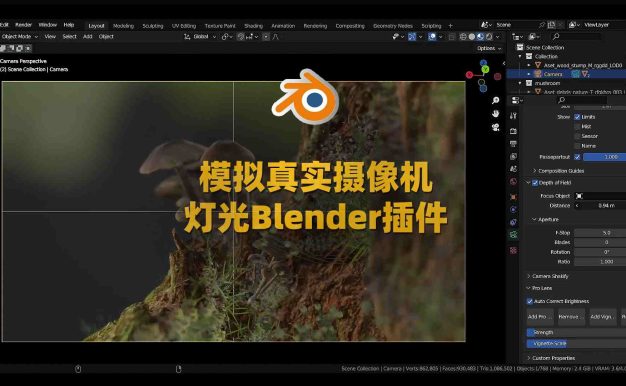This screenshot has width=626, height=386.
Task: Expand the Composition Guides panel
Action: pyautogui.click(x=561, y=171)
